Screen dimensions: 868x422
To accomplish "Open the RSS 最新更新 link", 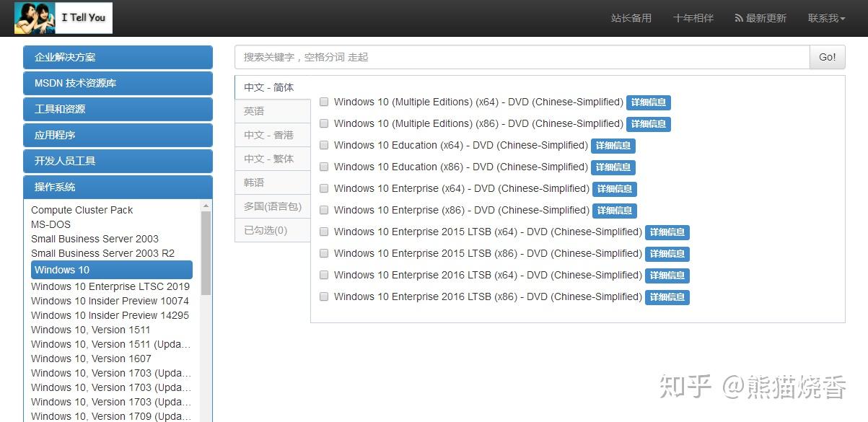I will click(760, 18).
